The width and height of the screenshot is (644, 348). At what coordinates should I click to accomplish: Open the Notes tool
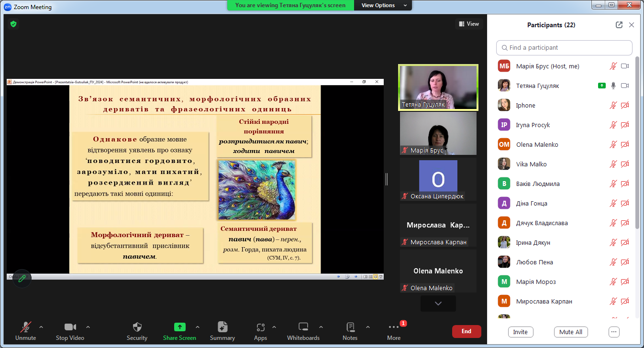click(x=350, y=327)
